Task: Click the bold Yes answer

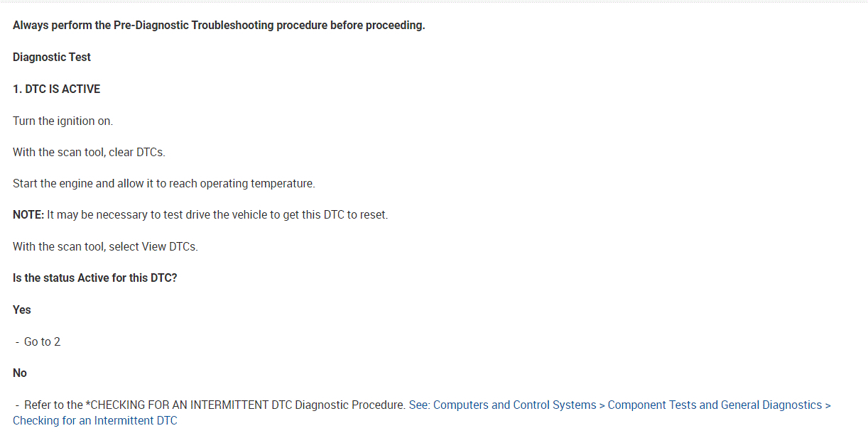Action: point(22,310)
